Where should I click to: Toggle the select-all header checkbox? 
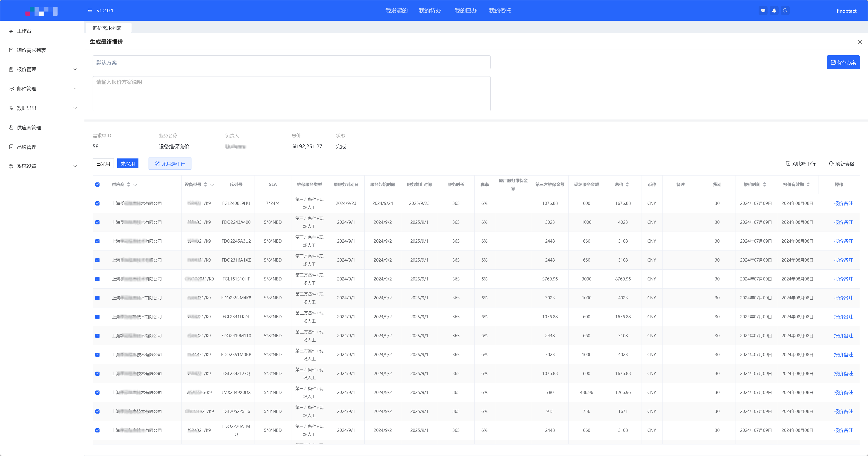(x=97, y=185)
